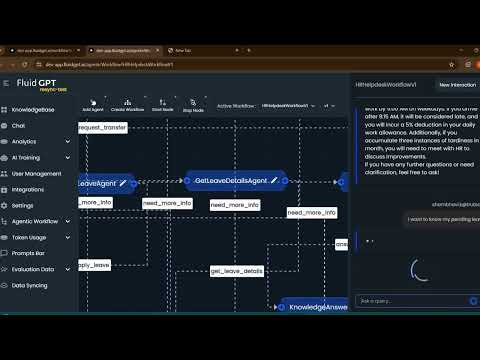Image resolution: width=480 pixels, height=360 pixels.
Task: Click the browser address bar URL
Action: pyautogui.click(x=109, y=65)
